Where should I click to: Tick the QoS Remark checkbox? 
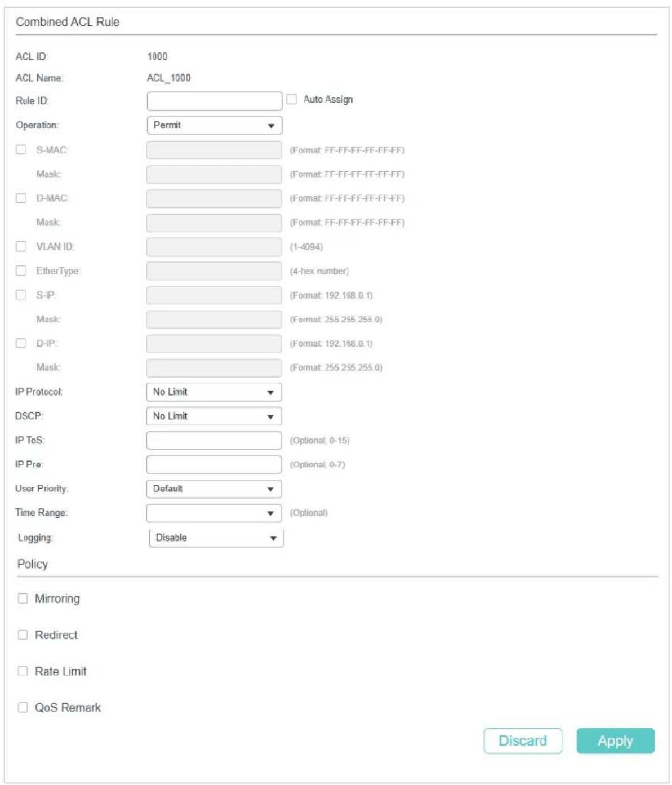(23, 708)
